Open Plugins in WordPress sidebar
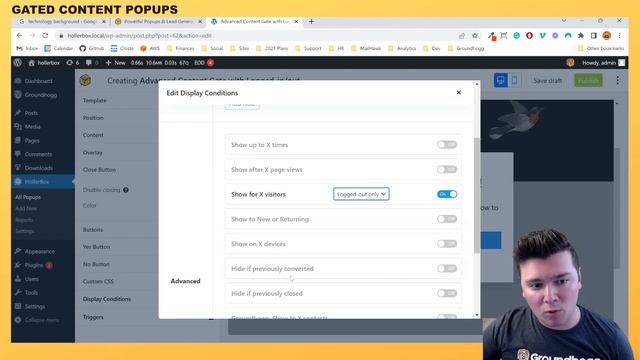The image size is (640, 360). click(33, 265)
